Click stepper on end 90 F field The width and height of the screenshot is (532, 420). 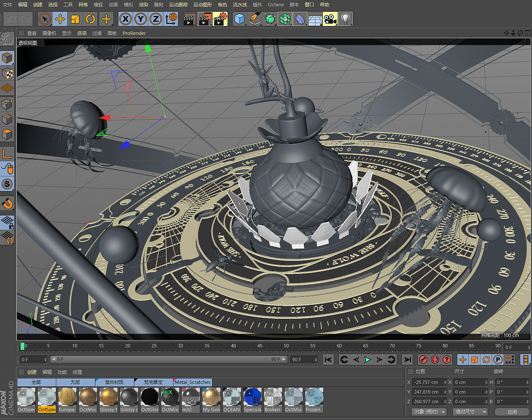pos(315,360)
